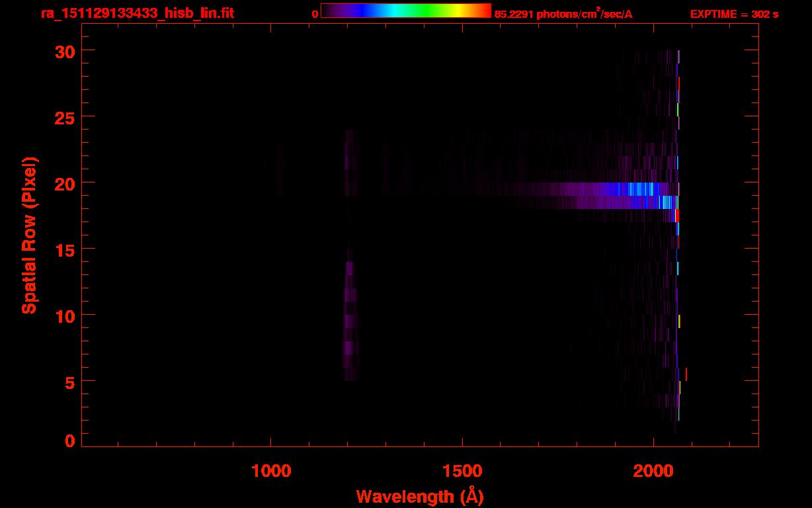Click the zero value left of colorbar
812x508 pixels.
(x=315, y=14)
